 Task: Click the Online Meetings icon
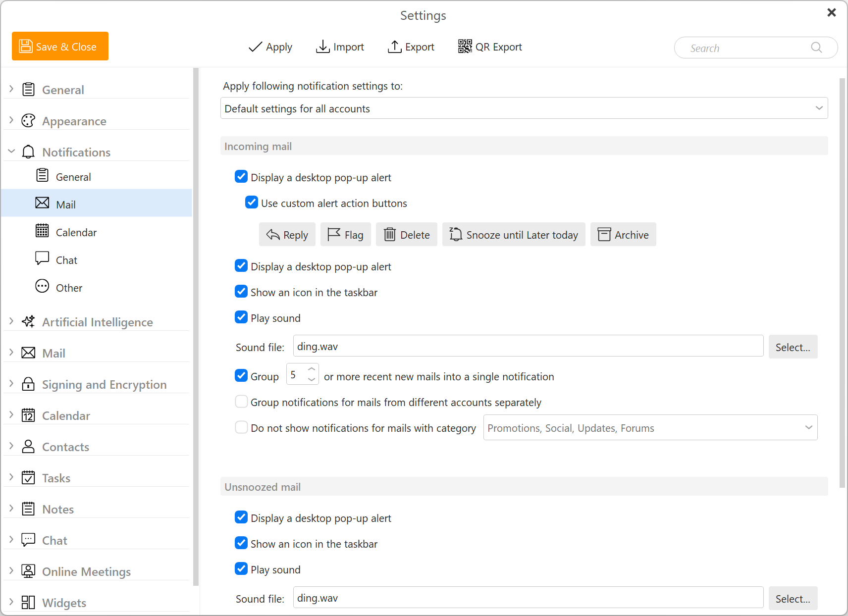pyautogui.click(x=29, y=571)
